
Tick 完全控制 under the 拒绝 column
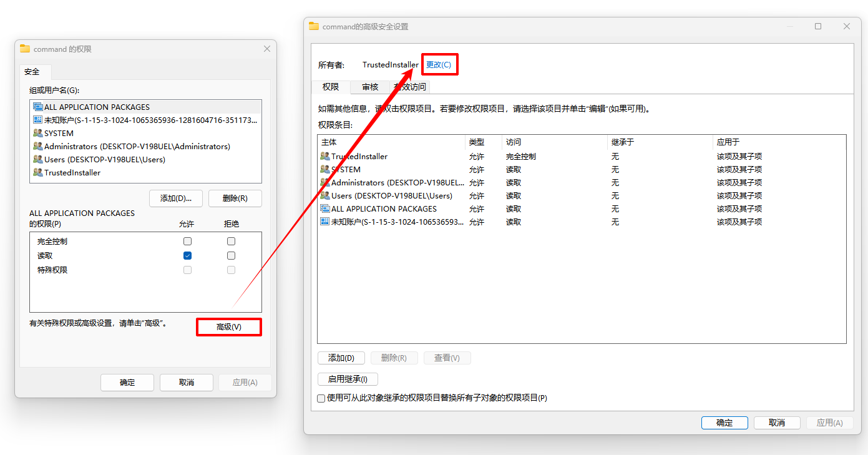(232, 241)
